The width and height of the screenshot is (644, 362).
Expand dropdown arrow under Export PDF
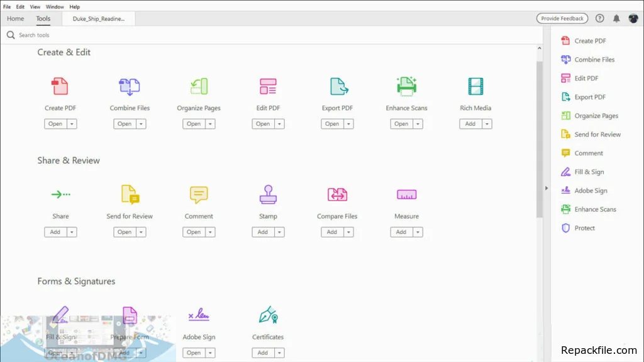348,124
